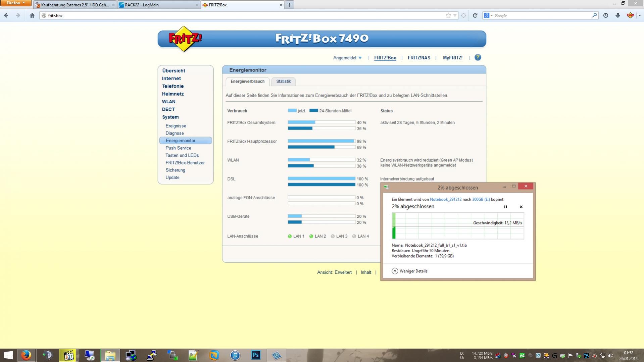Screen dimensions: 644x362
Task: Click the FRITZ! add-on toolbar icon
Action: 630,15
